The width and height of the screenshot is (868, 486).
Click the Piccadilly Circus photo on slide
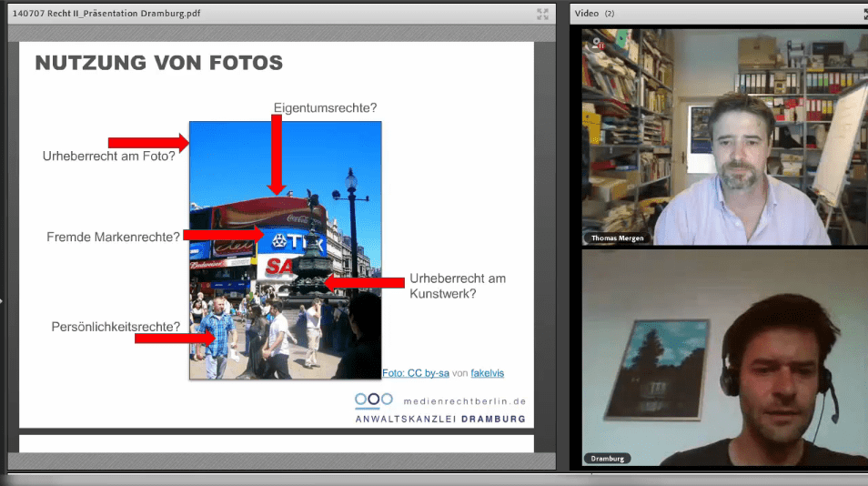tap(285, 250)
